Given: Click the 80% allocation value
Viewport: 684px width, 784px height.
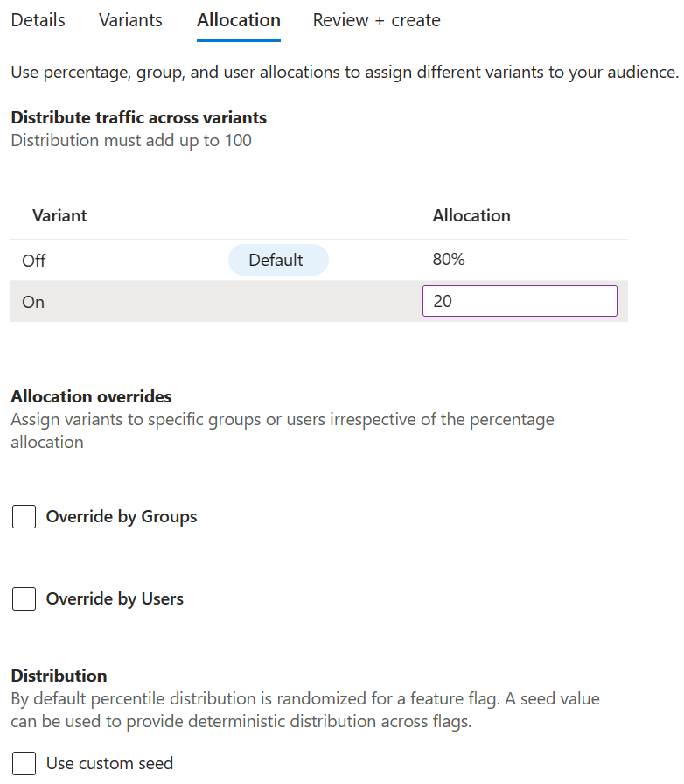Looking at the screenshot, I should pos(446,260).
